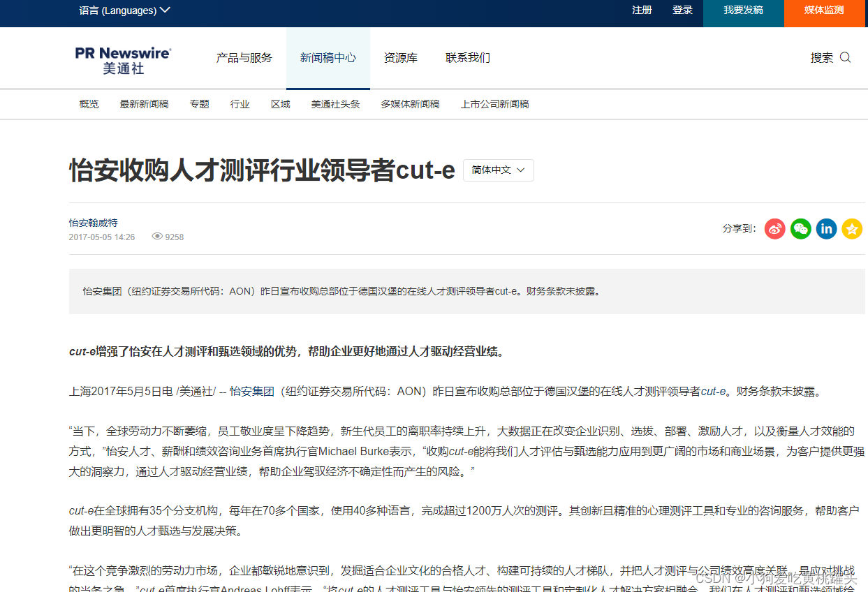Click the 媒体监测 button

[x=824, y=13]
